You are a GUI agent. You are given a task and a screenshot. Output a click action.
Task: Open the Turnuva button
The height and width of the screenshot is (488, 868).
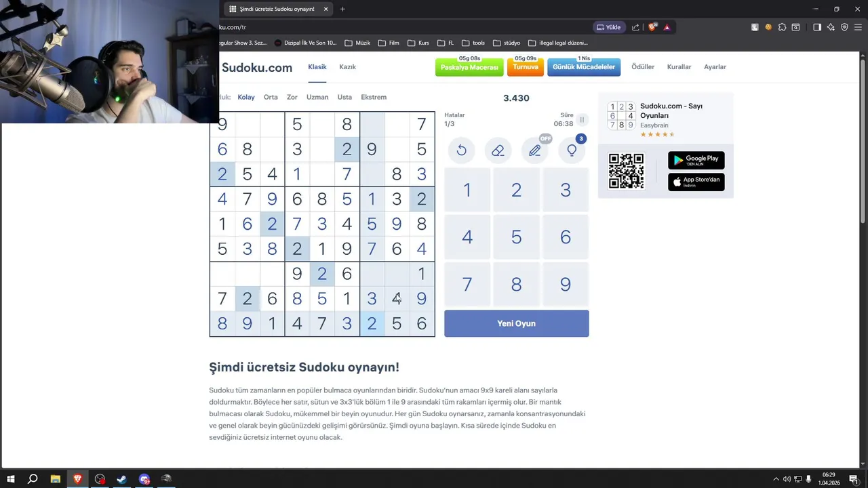click(526, 67)
